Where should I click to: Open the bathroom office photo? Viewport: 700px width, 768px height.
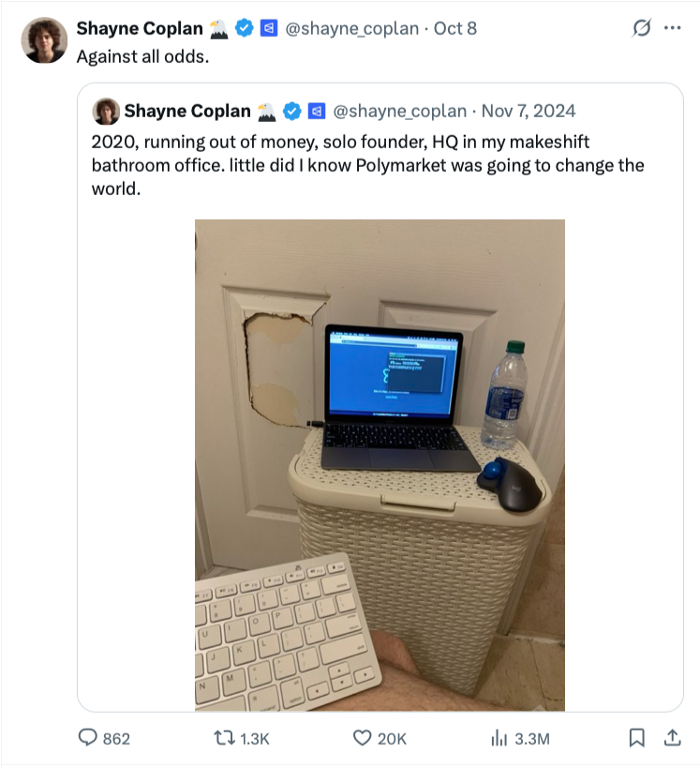tap(380, 465)
